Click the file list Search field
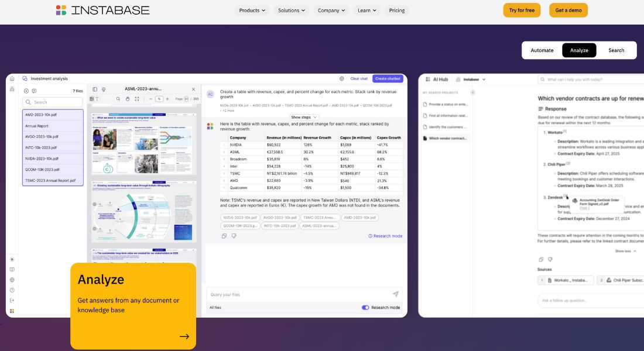The height and width of the screenshot is (351, 644). click(53, 102)
